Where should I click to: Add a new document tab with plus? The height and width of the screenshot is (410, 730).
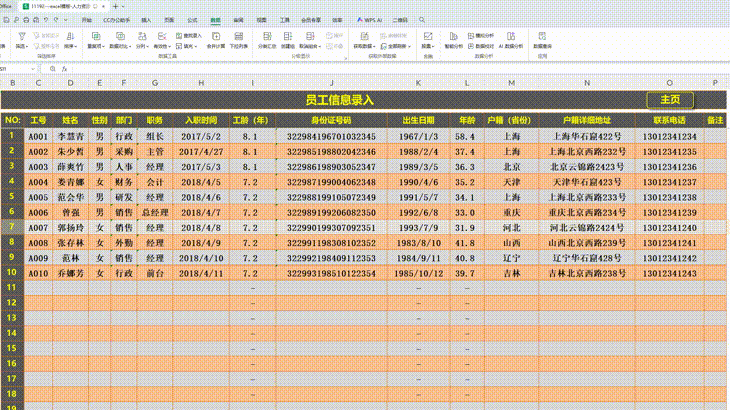click(x=115, y=7)
